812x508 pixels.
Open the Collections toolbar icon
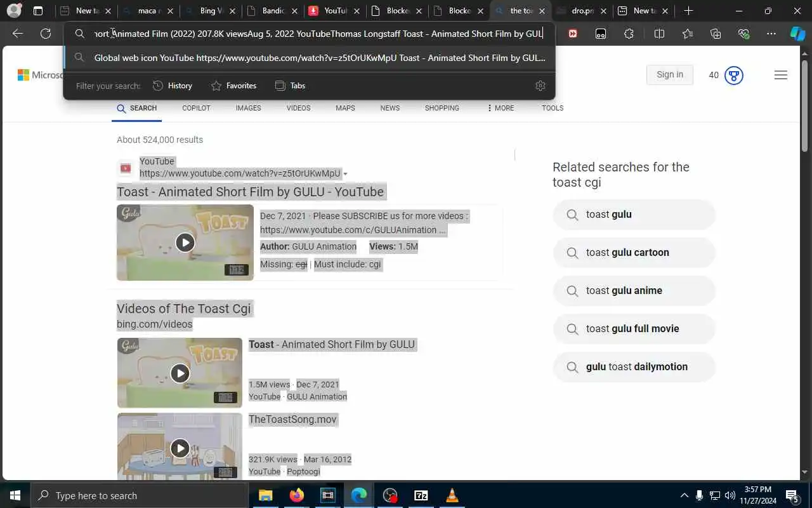716,34
